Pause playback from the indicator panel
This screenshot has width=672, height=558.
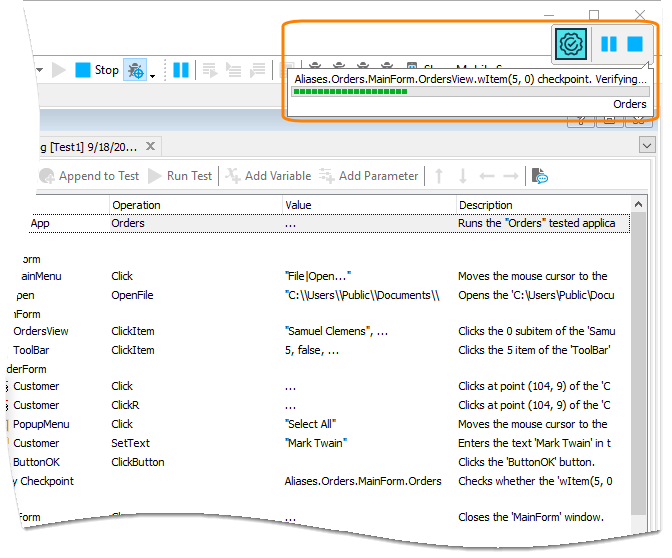(609, 44)
